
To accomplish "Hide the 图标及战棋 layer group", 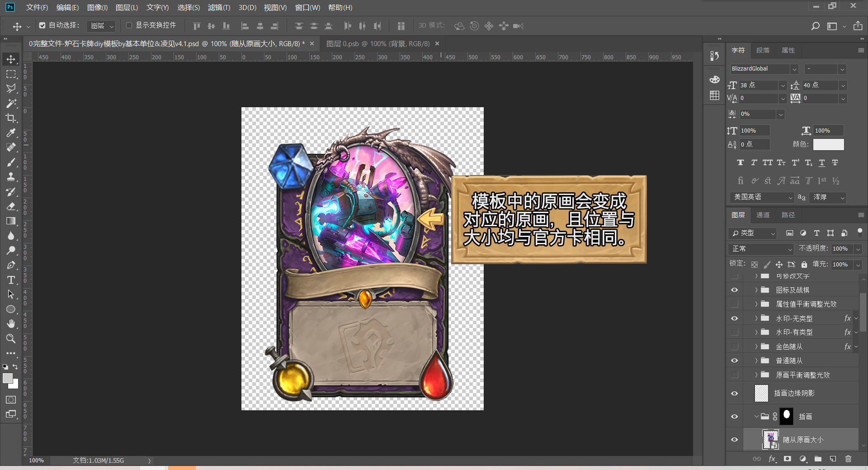I will click(x=735, y=290).
